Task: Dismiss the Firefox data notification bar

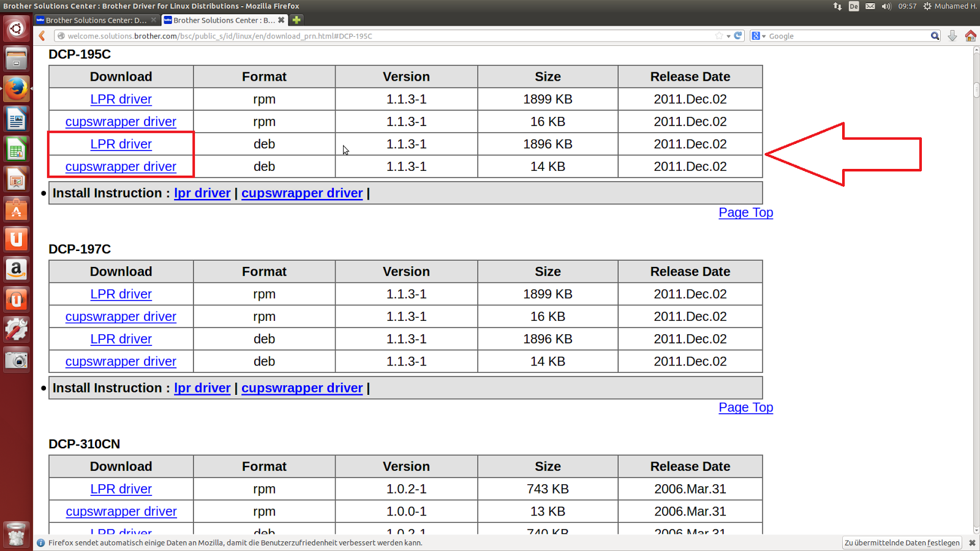Action: point(972,543)
